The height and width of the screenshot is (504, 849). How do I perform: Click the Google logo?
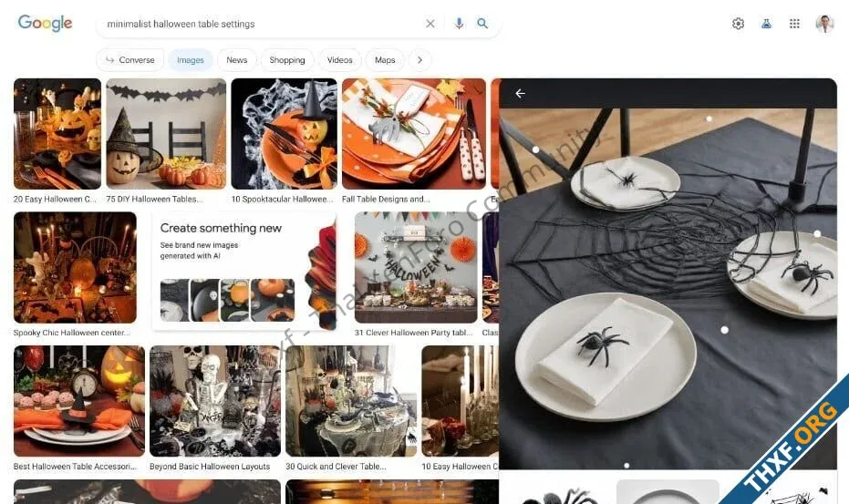pyautogui.click(x=45, y=24)
